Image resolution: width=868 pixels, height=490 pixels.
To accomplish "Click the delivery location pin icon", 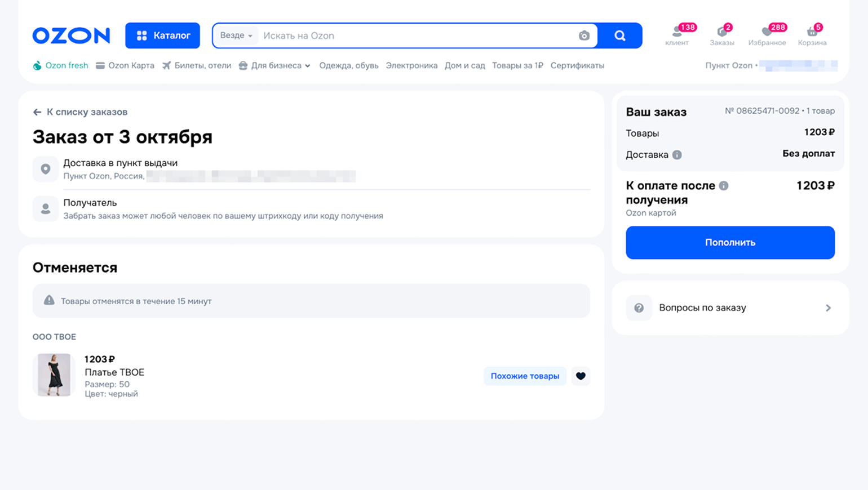I will tap(46, 169).
